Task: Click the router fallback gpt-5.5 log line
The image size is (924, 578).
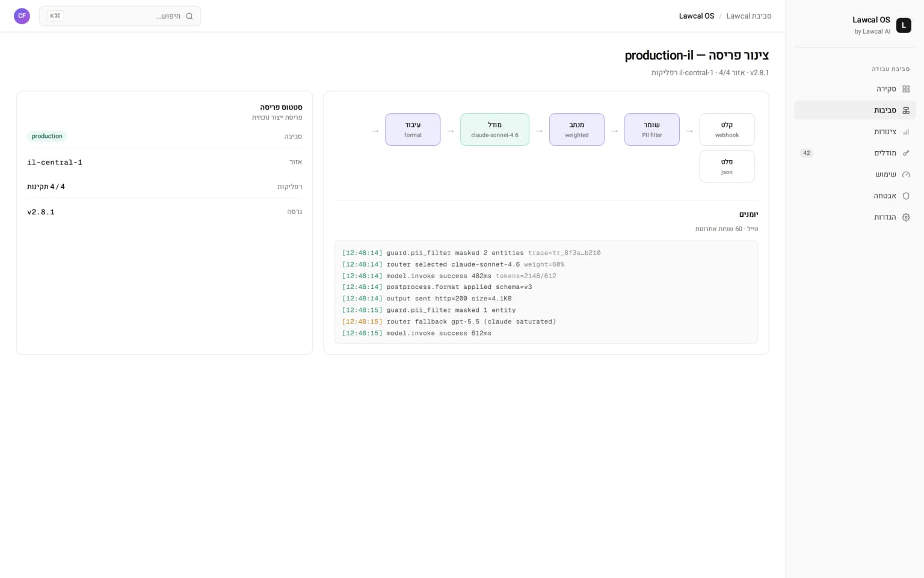Action: point(449,322)
